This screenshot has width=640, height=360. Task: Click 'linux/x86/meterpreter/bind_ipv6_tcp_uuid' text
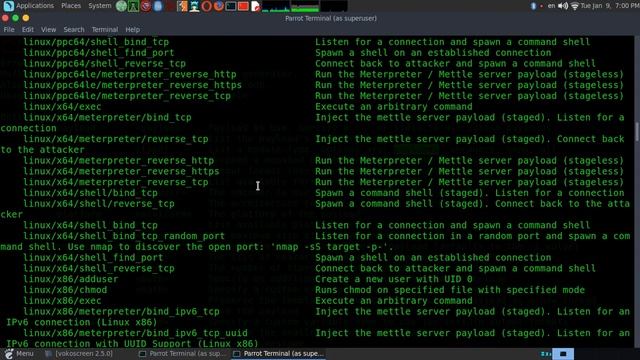point(135,333)
